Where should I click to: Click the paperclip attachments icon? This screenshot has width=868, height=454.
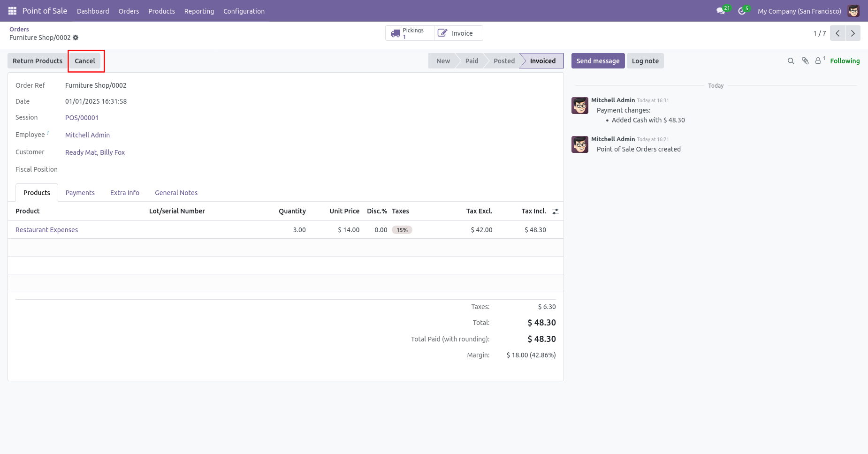pos(805,61)
